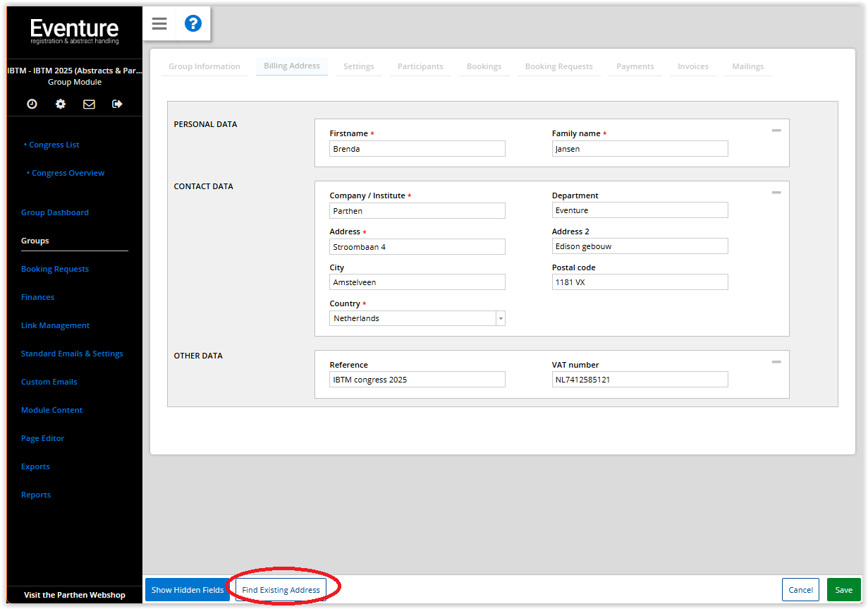Image resolution: width=868 pixels, height=609 pixels.
Task: Click Find Existing Address button
Action: (x=281, y=590)
